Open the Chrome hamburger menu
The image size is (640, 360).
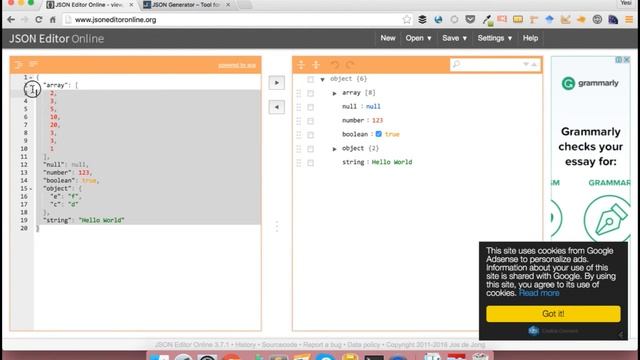[629, 20]
